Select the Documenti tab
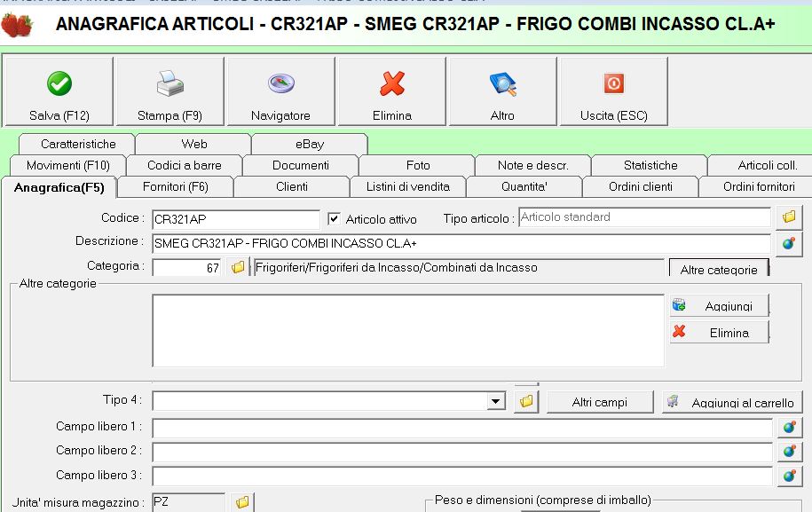The height and width of the screenshot is (512, 812). [x=300, y=165]
